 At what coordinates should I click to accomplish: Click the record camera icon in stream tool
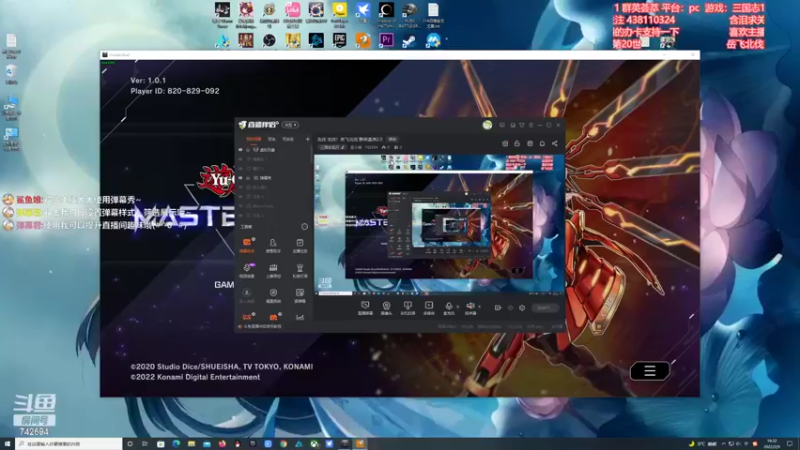tap(497, 308)
